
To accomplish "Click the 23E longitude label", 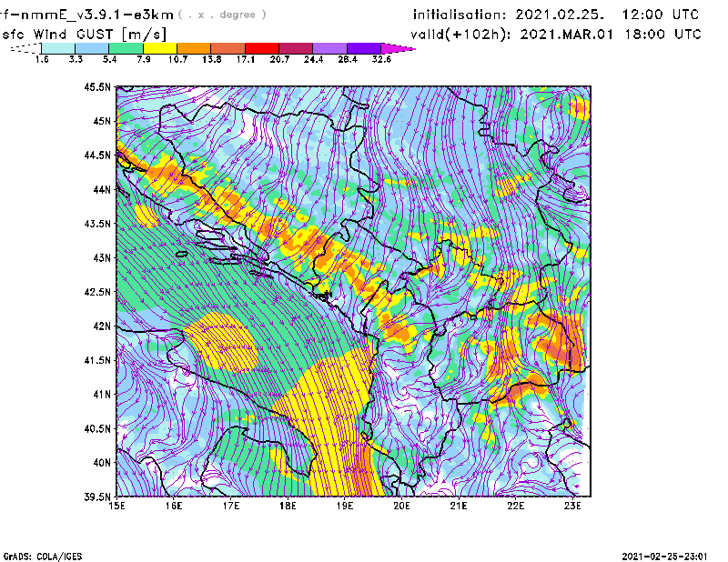I will (x=572, y=506).
